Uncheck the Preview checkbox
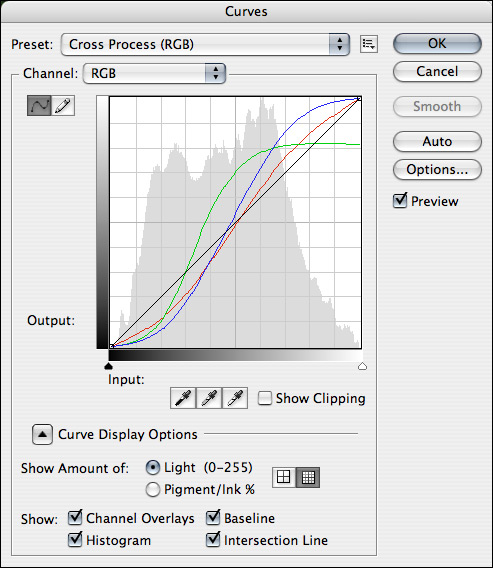 [400, 200]
